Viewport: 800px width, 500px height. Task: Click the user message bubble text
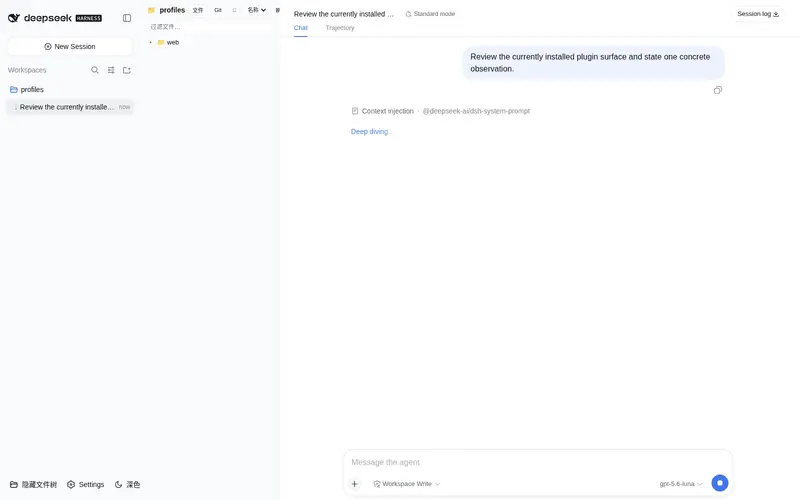coord(590,63)
